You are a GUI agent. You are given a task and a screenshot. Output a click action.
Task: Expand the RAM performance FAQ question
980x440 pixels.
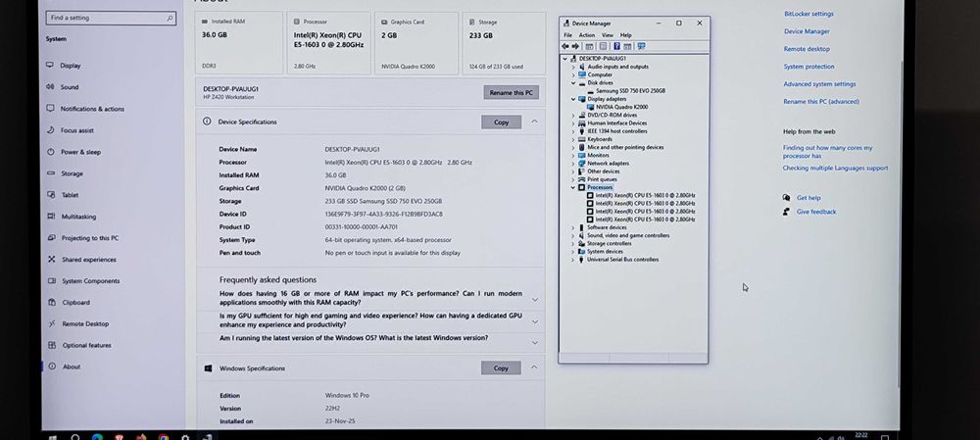(534, 299)
